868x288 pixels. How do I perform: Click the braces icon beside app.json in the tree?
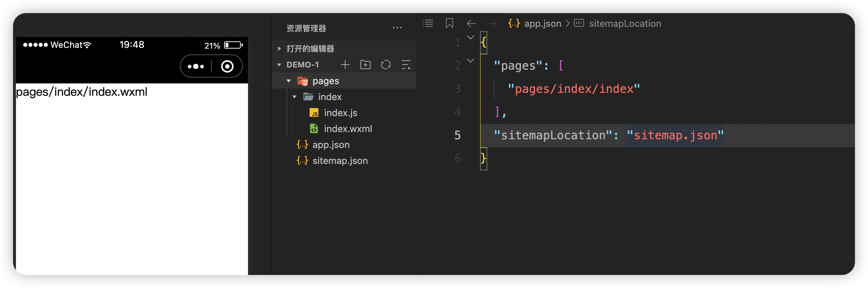tap(302, 145)
